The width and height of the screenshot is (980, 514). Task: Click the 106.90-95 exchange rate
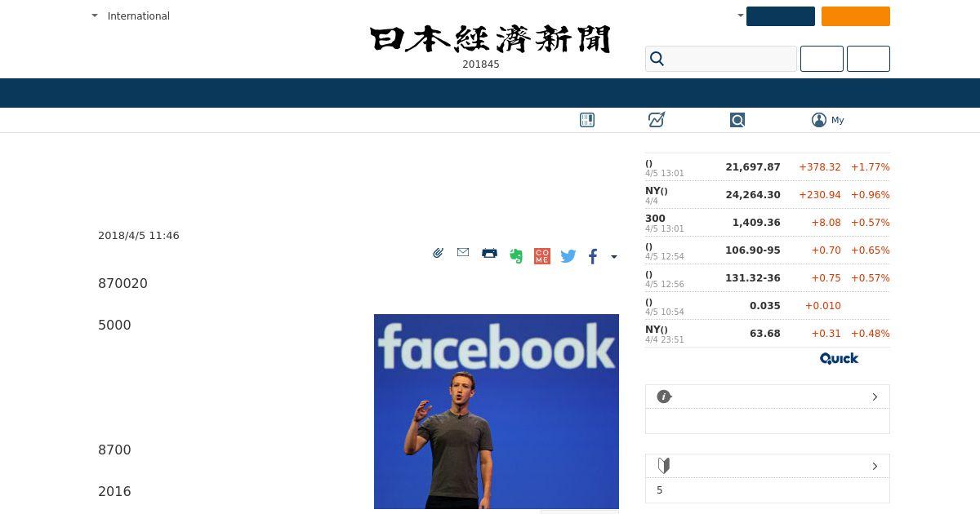(753, 250)
